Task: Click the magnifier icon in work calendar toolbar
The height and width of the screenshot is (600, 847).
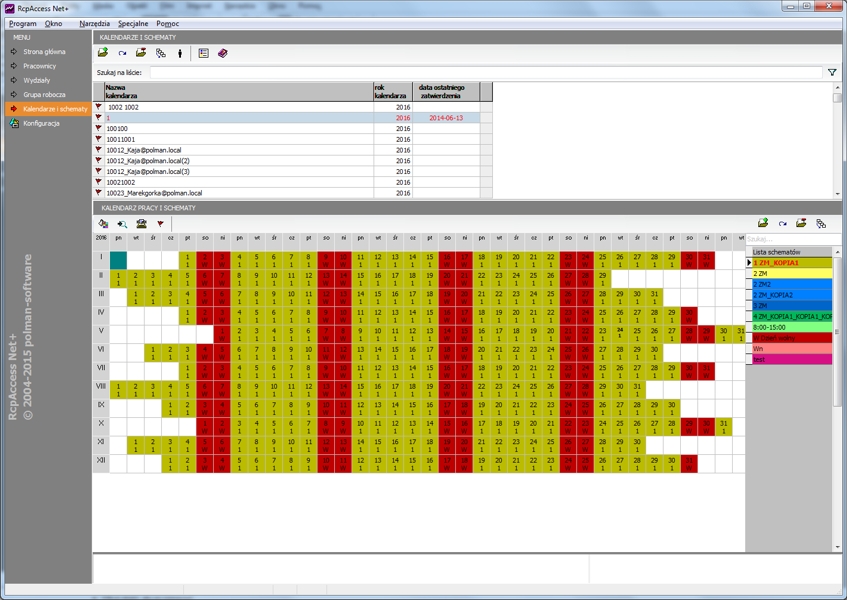Action: click(122, 224)
